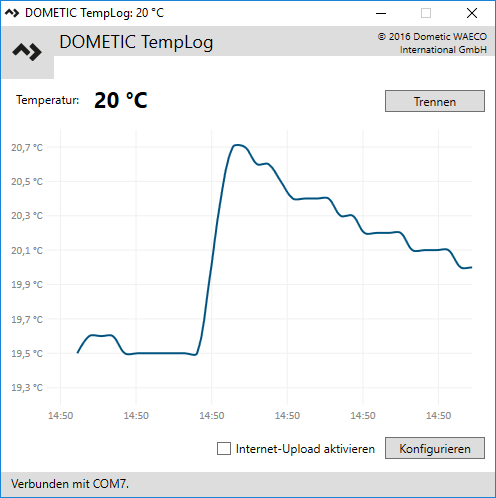Enable Internet-Upload aktivieren checkbox
Screen dimensions: 496x498
(224, 448)
